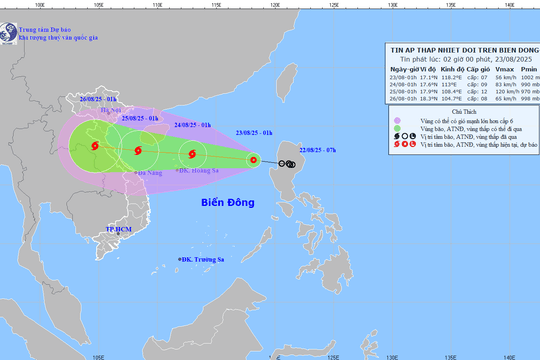Click 'Vùng có thể có gió mạnh lớn hơn cấp 6'
The image size is (540, 360).
coord(467,121)
